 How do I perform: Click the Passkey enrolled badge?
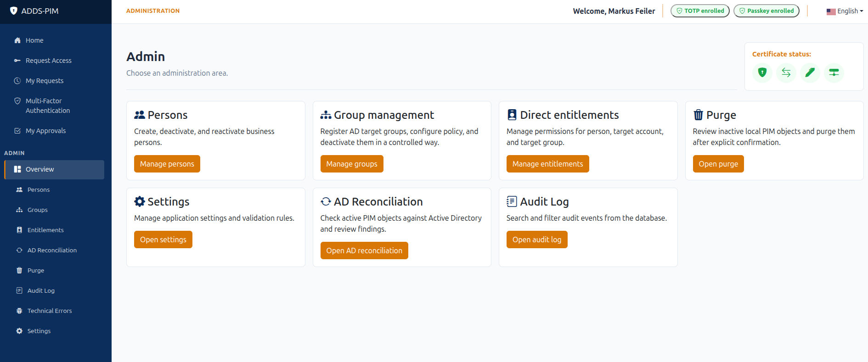coord(767,11)
